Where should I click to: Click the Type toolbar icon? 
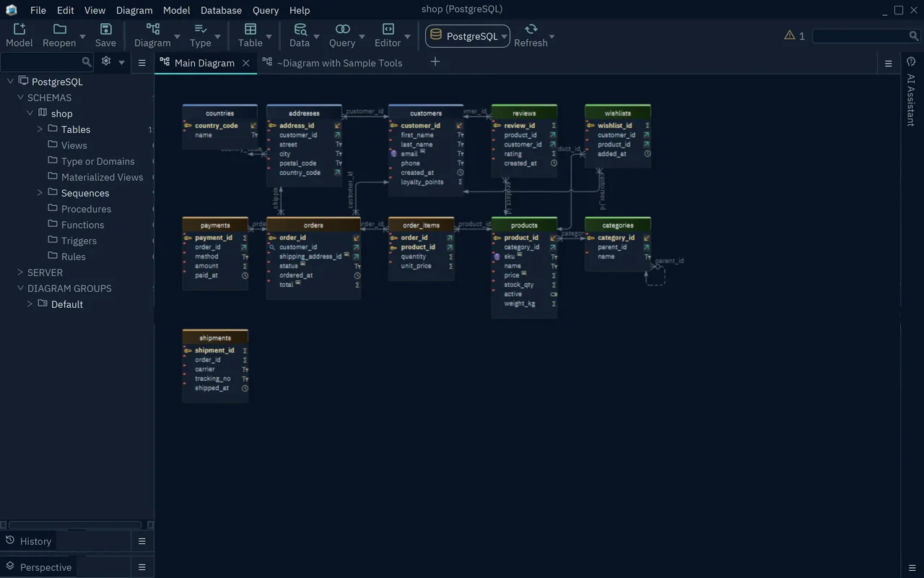pyautogui.click(x=201, y=29)
